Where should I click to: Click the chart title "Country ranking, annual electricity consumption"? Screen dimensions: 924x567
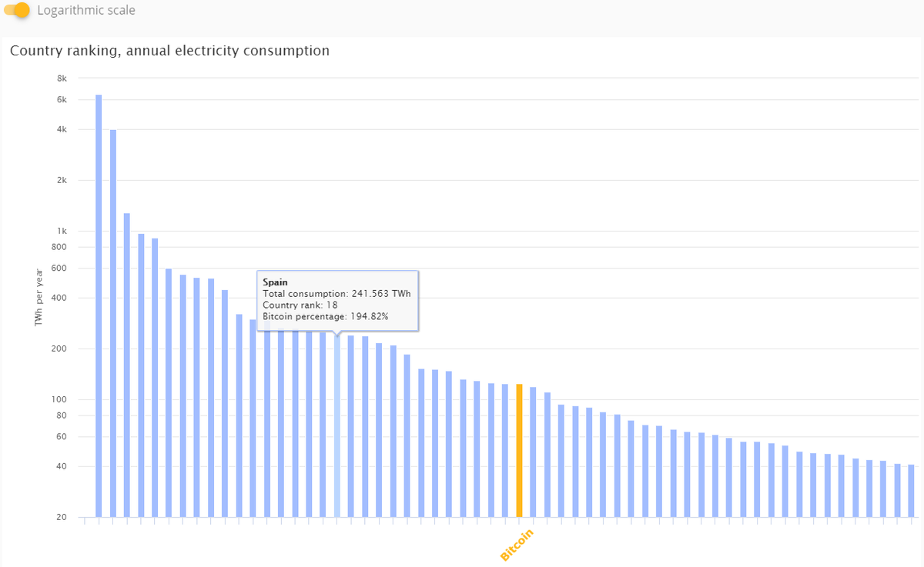tap(169, 51)
